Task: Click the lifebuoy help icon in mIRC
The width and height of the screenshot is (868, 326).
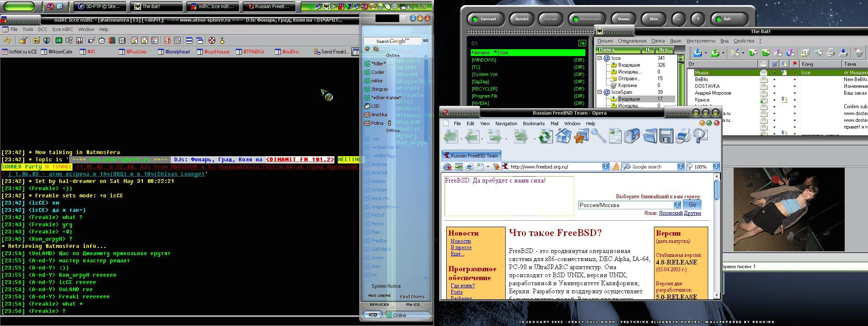Action: [x=211, y=40]
